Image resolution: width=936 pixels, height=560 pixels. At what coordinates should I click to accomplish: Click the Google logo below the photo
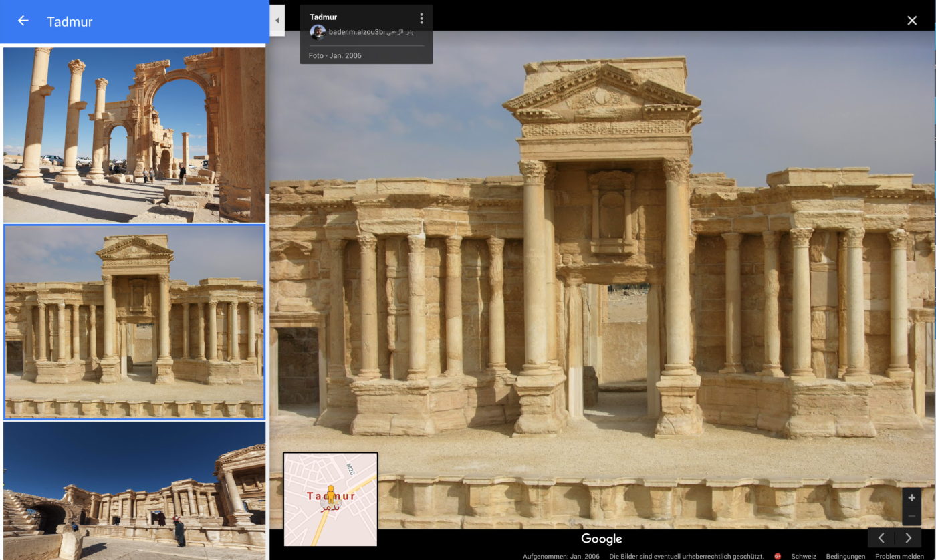(601, 539)
